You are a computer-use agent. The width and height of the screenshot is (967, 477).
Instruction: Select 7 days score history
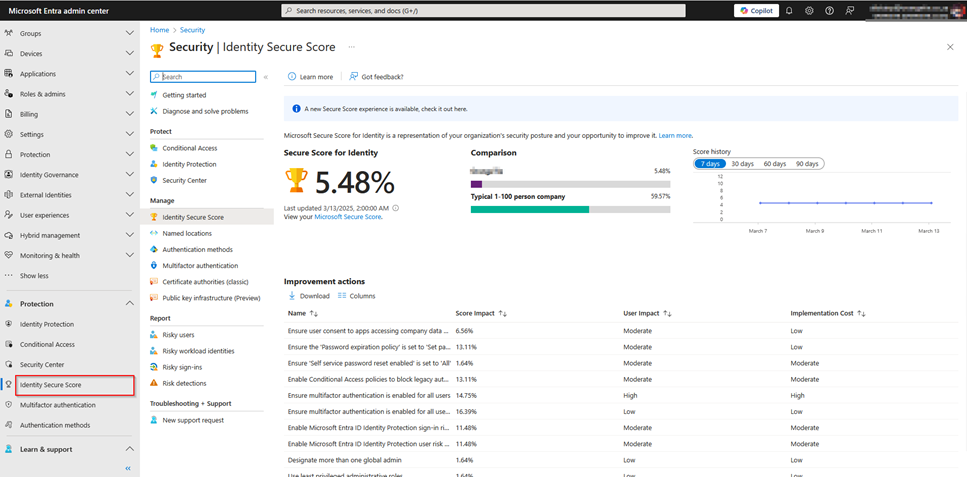tap(710, 164)
